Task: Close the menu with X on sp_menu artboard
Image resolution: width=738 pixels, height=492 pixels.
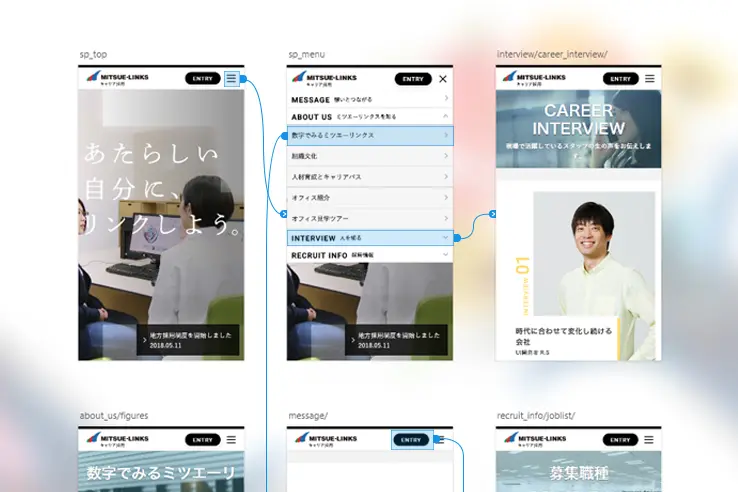Action: pyautogui.click(x=443, y=79)
